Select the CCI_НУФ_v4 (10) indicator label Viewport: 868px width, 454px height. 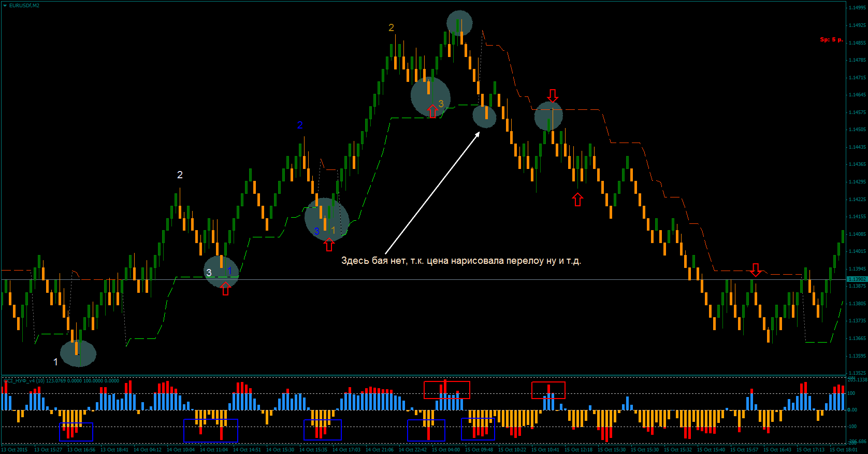(x=61, y=380)
